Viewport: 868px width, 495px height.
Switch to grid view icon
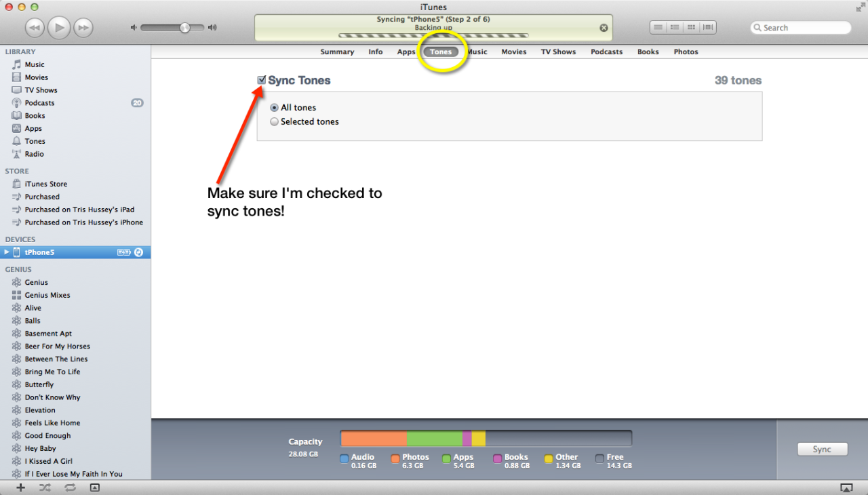click(x=691, y=28)
